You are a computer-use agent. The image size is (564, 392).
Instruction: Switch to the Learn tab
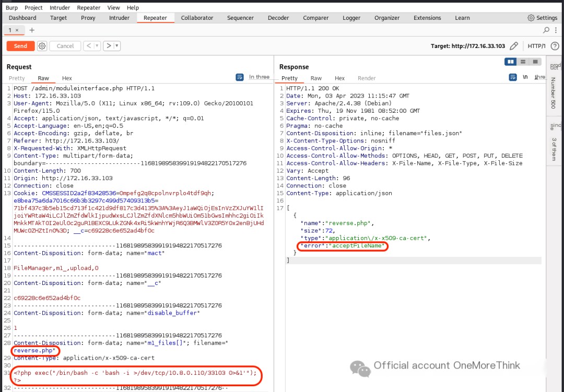click(462, 18)
